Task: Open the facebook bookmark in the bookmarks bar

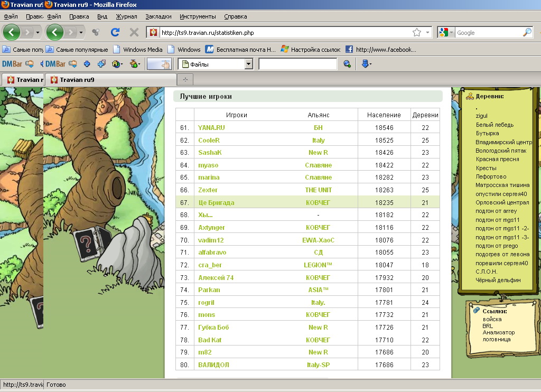Action: [381, 49]
